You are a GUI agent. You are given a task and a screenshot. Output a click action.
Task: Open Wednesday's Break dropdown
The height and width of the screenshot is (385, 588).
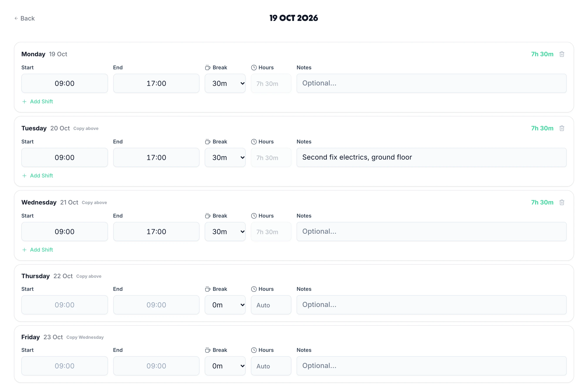point(225,232)
